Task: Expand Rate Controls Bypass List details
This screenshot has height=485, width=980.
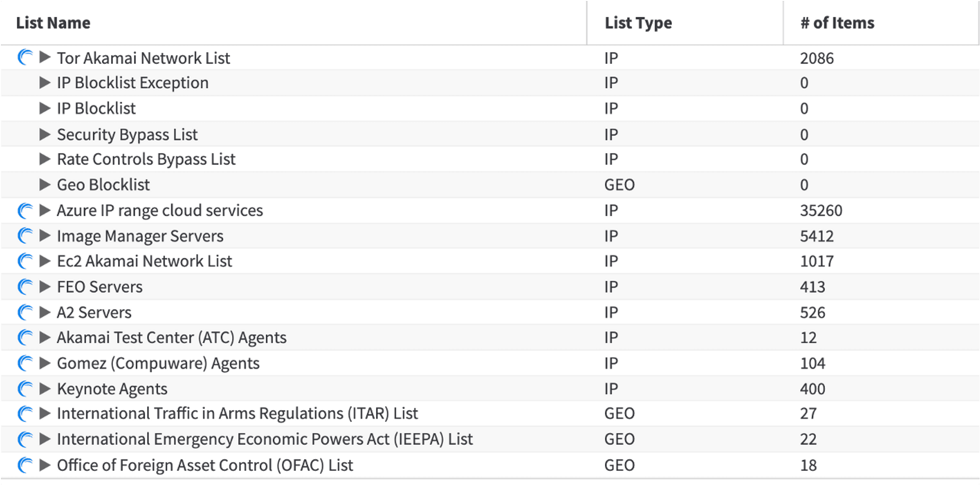Action: (45, 159)
